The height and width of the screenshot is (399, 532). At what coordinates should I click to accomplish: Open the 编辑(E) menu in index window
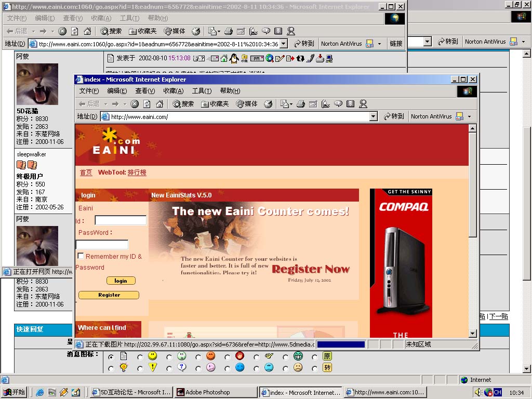[117, 91]
